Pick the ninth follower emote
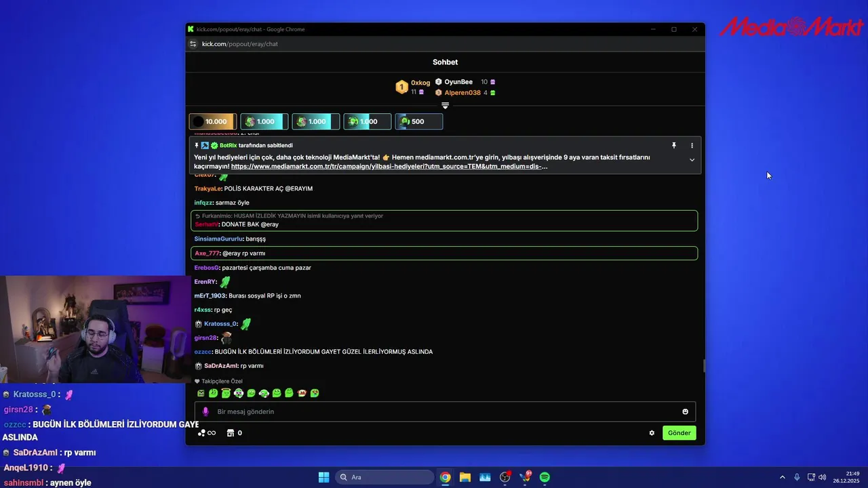 coord(302,393)
